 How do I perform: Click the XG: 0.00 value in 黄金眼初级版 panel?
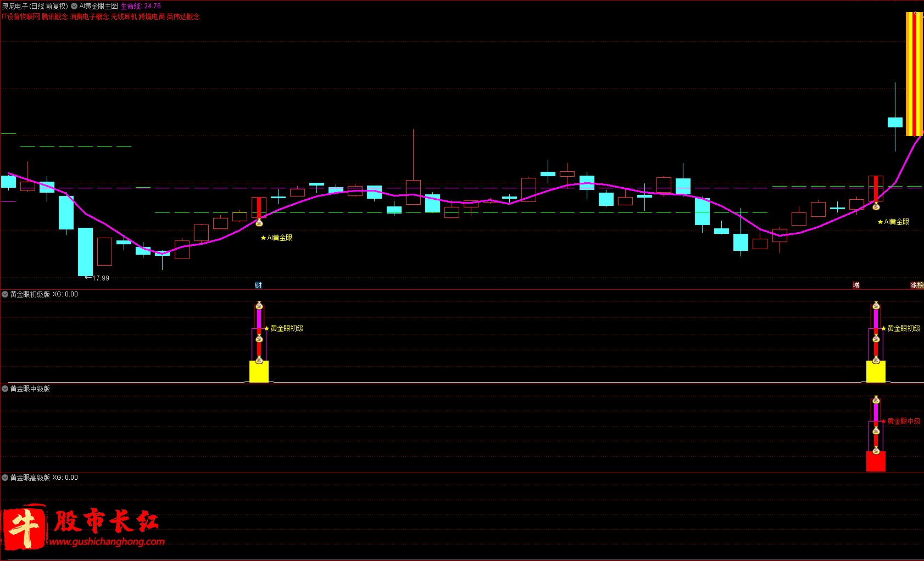(x=65, y=294)
